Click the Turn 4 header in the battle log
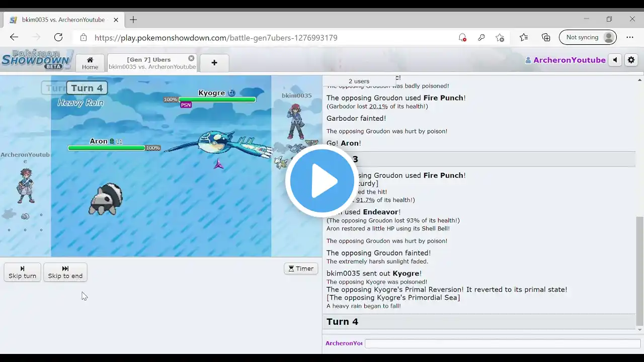The width and height of the screenshot is (644, 362). pyautogui.click(x=479, y=322)
